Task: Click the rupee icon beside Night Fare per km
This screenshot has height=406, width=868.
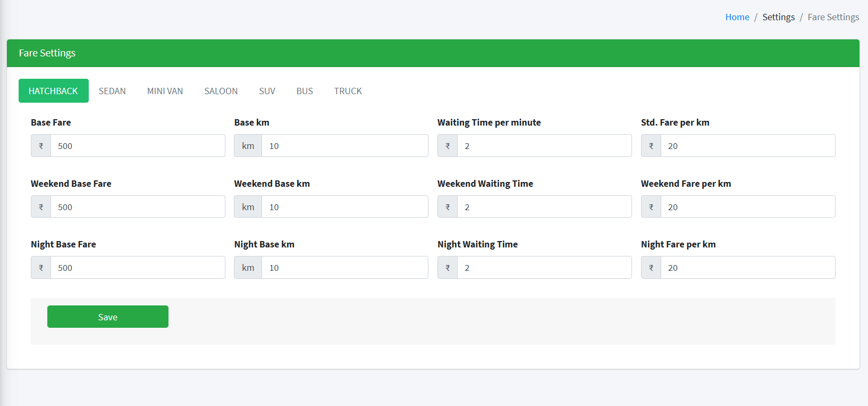Action: [651, 268]
